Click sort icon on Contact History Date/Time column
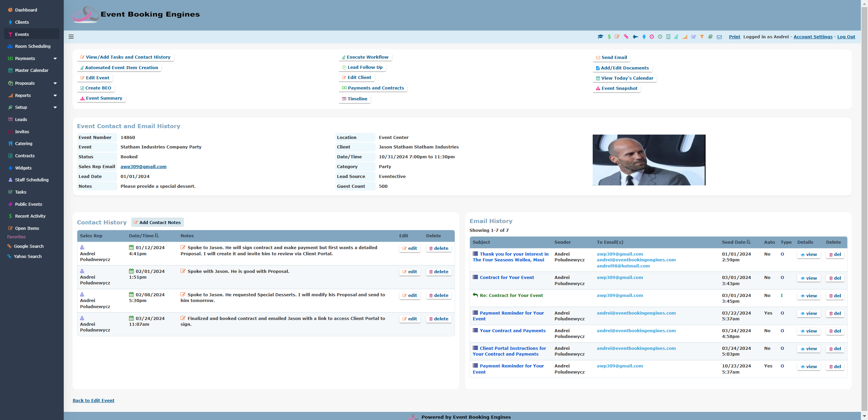The width and height of the screenshot is (868, 420). 157,235
